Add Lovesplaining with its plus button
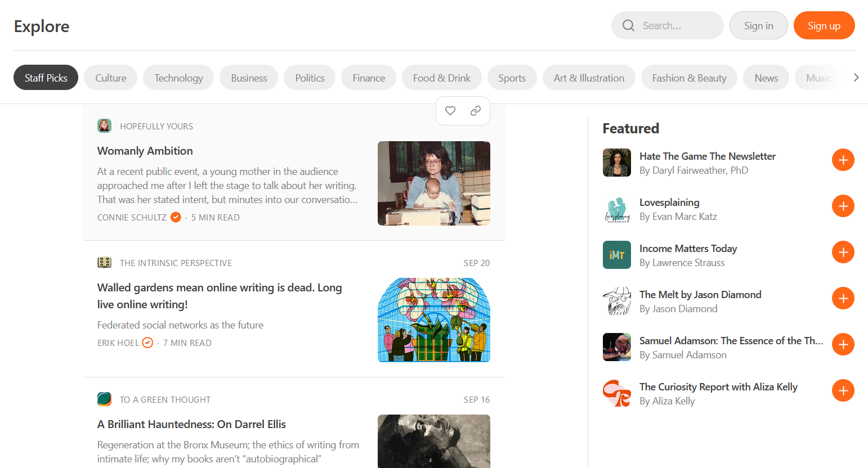This screenshot has height=468, width=868. [843, 206]
